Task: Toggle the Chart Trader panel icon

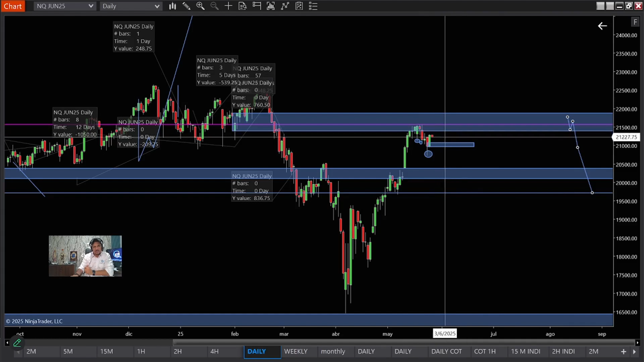Action: point(257,6)
